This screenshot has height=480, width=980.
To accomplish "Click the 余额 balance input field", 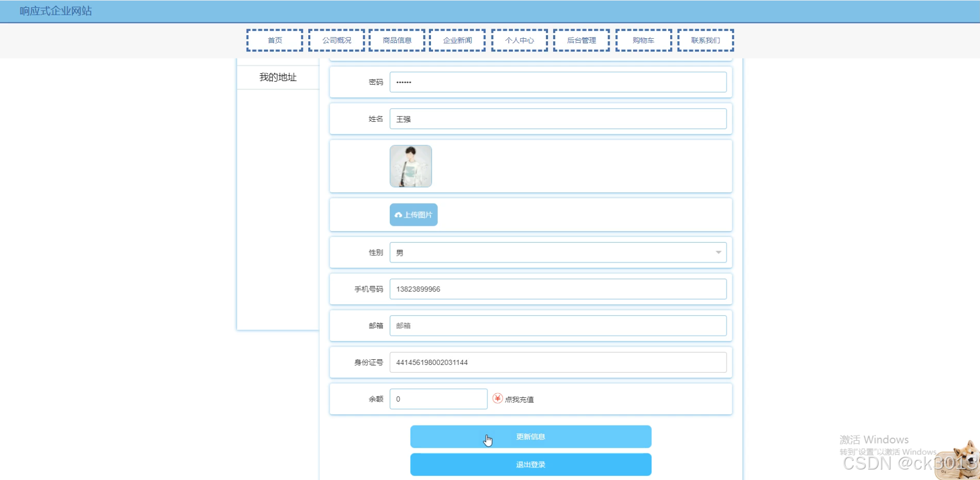I will (438, 398).
